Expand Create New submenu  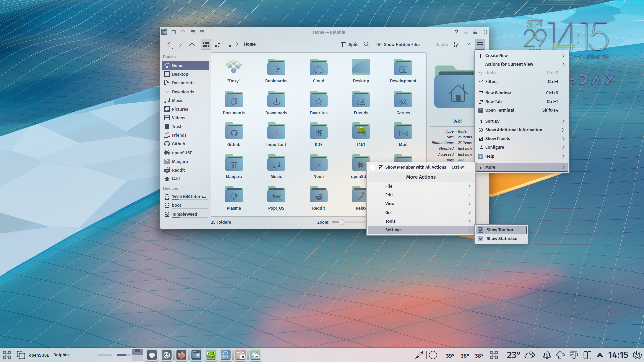(x=522, y=56)
